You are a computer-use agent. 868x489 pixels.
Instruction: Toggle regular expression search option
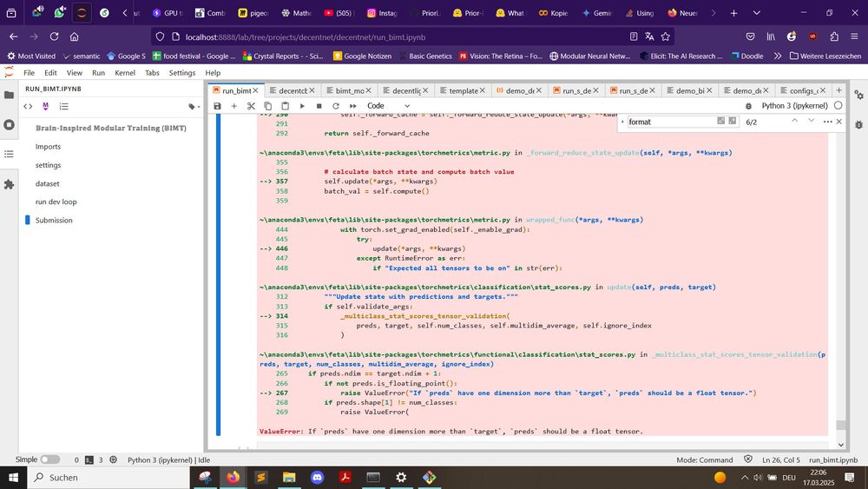[733, 121]
